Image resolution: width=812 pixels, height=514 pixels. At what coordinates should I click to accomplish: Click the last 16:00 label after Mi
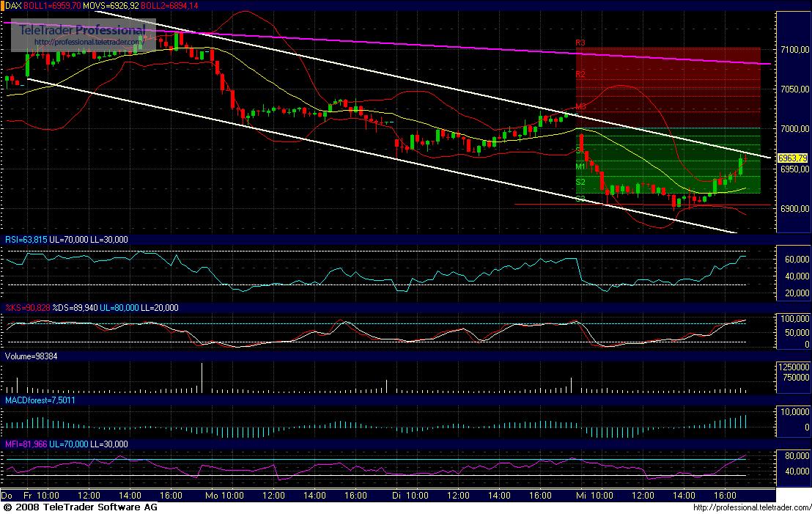[x=724, y=496]
